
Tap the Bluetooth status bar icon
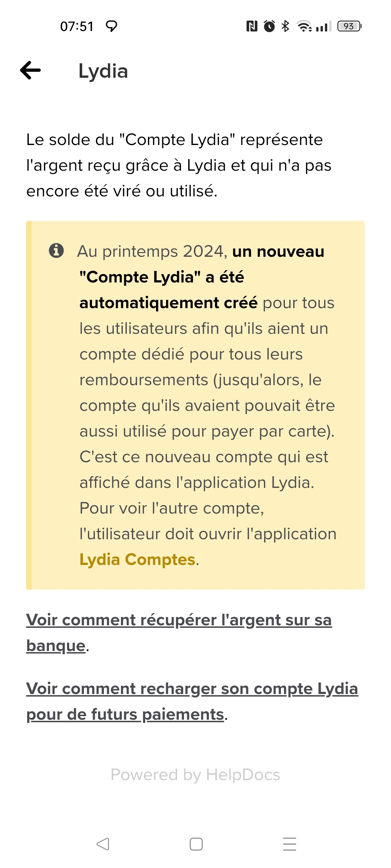pos(285,26)
